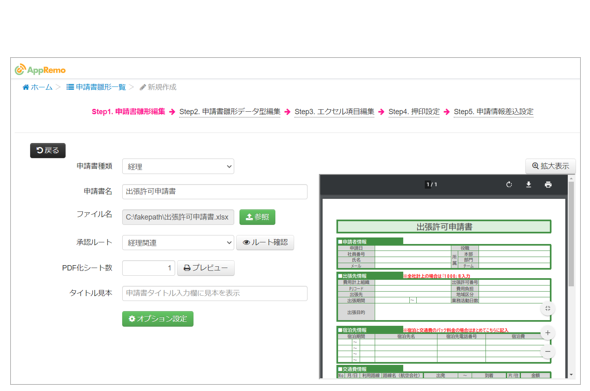The height and width of the screenshot is (391, 590).
Task: Expand the 申請書種類 dropdown
Action: [178, 166]
